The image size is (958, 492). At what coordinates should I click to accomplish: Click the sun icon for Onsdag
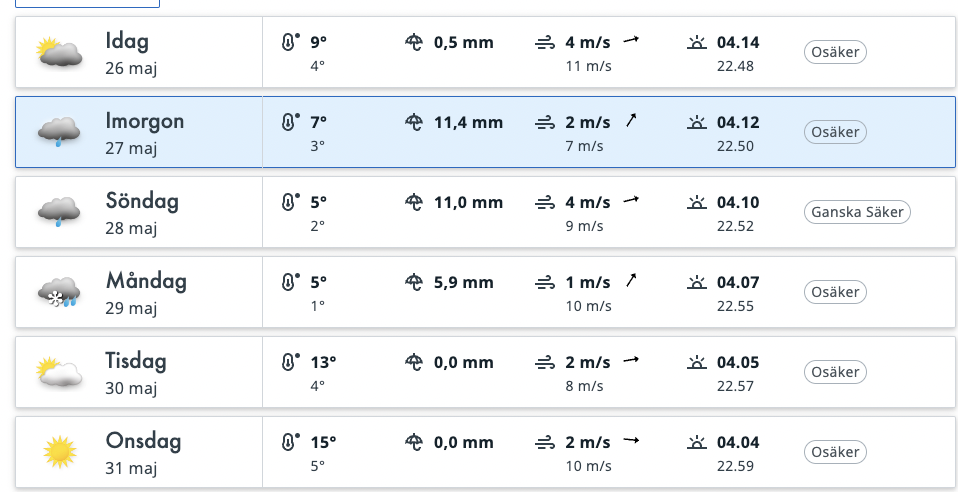point(60,452)
